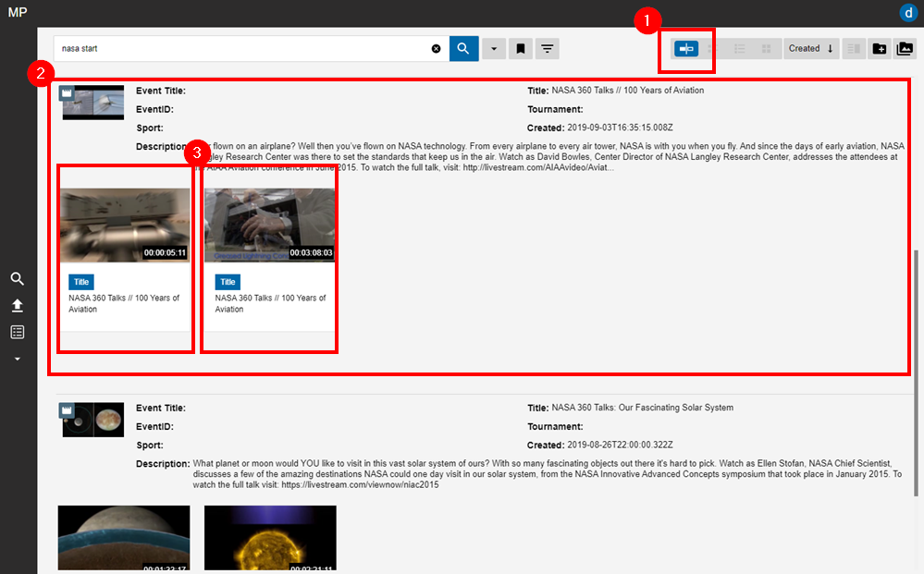Switch to the list view layout
Viewport: 924px width, 574px height.
pos(740,49)
